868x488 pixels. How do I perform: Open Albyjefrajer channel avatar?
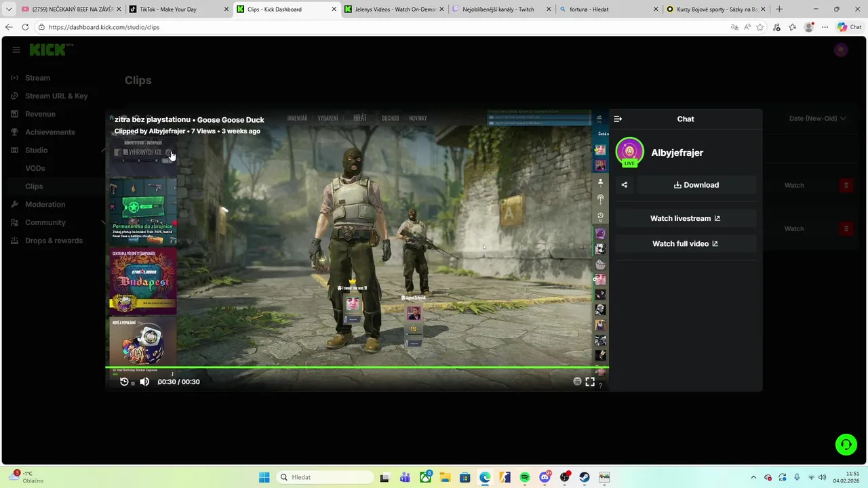[x=629, y=152]
